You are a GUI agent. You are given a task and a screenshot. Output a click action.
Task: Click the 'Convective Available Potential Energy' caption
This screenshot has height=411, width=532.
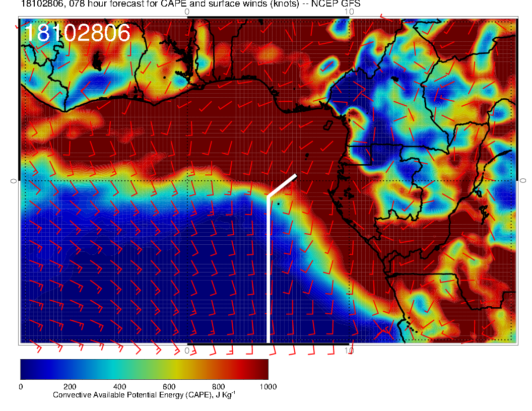click(144, 395)
